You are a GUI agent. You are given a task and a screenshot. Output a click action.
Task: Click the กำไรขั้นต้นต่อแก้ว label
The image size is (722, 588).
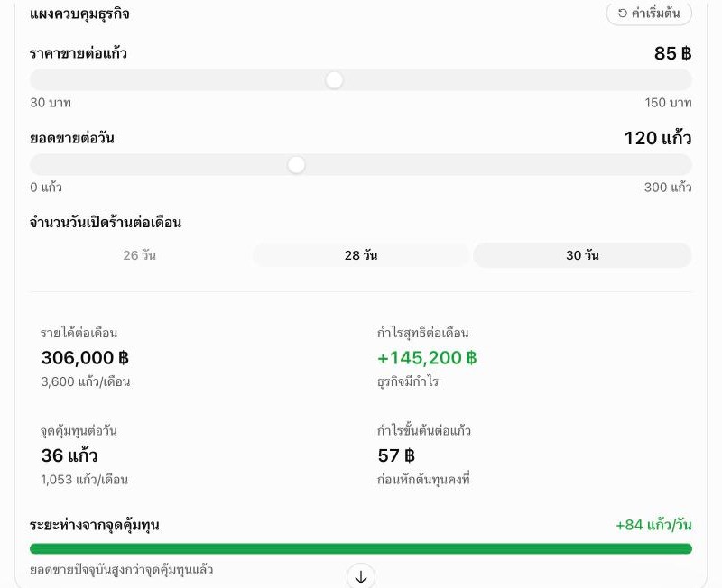[423, 431]
